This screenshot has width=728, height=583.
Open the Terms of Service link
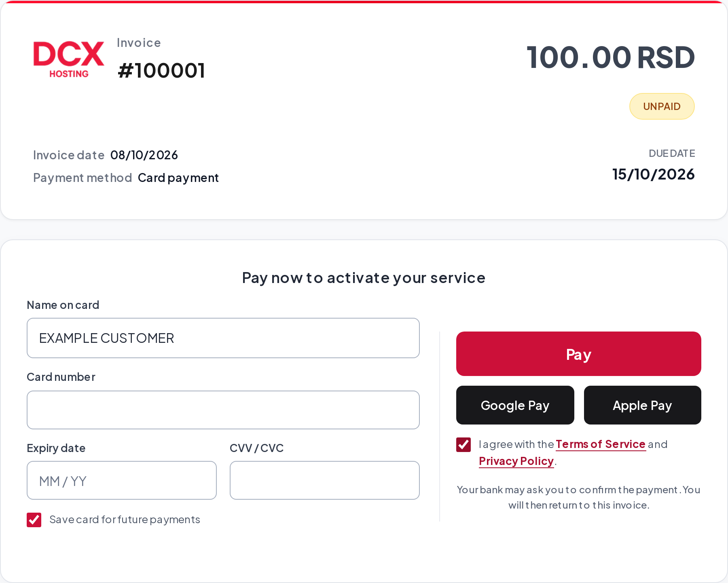600,444
